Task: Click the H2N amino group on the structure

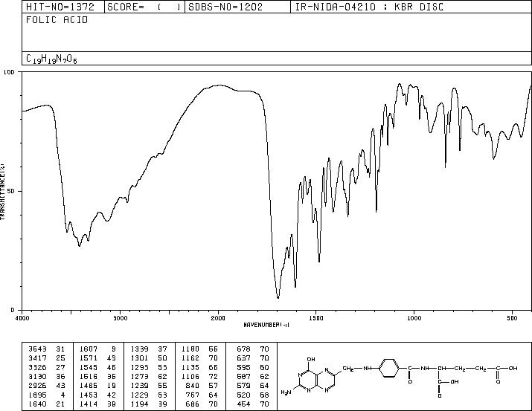Action: (x=286, y=392)
